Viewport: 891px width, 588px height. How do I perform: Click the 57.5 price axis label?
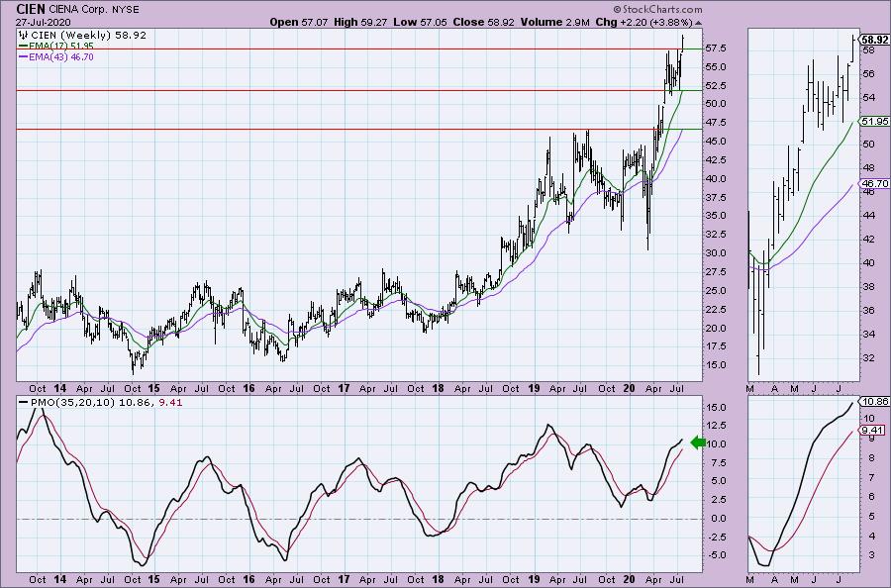(715, 49)
